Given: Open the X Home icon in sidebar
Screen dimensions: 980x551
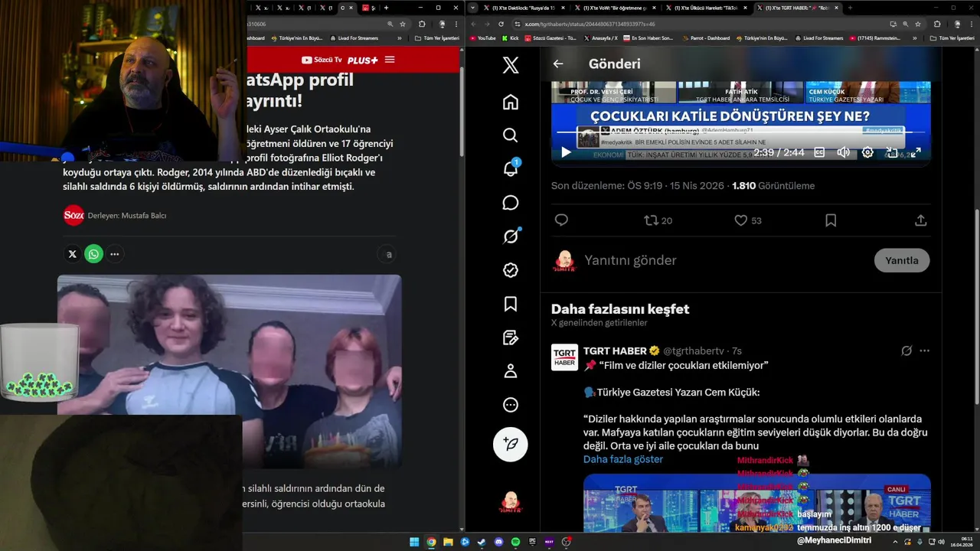Looking at the screenshot, I should (x=511, y=102).
